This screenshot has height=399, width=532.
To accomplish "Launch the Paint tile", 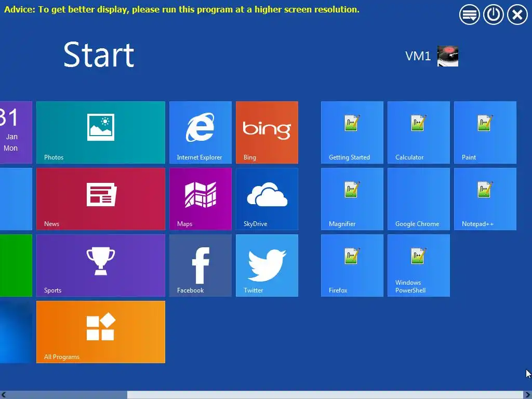I will click(x=485, y=132).
